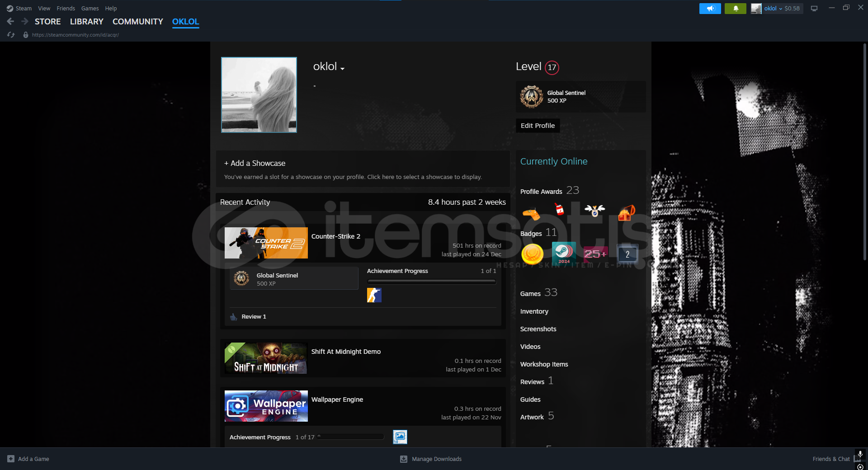Click the Manage Downloads icon
This screenshot has height=470, width=868.
tap(404, 459)
